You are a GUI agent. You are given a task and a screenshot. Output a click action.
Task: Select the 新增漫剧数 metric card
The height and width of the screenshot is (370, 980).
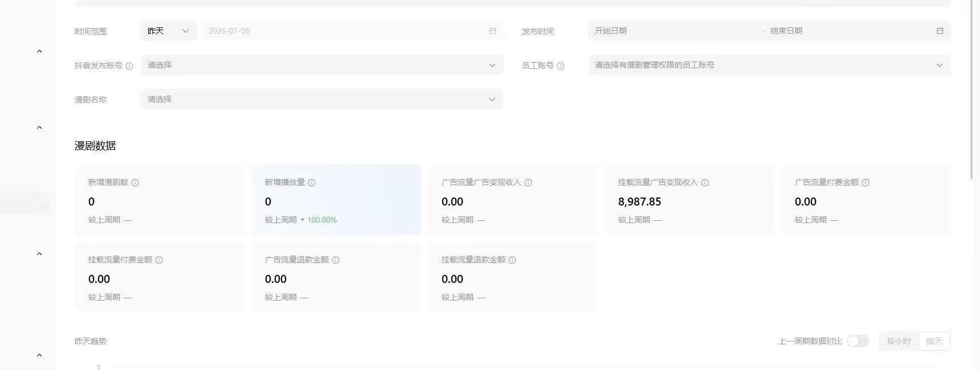pyautogui.click(x=160, y=200)
